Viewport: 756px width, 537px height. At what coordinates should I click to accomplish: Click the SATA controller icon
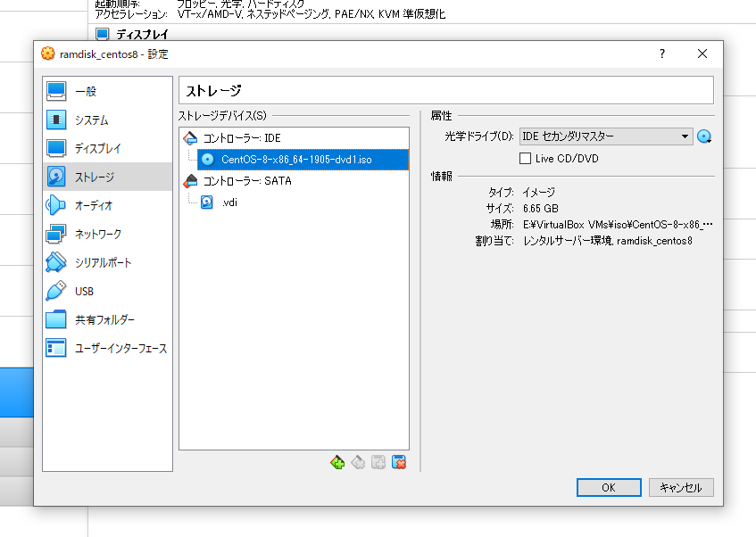(x=190, y=181)
